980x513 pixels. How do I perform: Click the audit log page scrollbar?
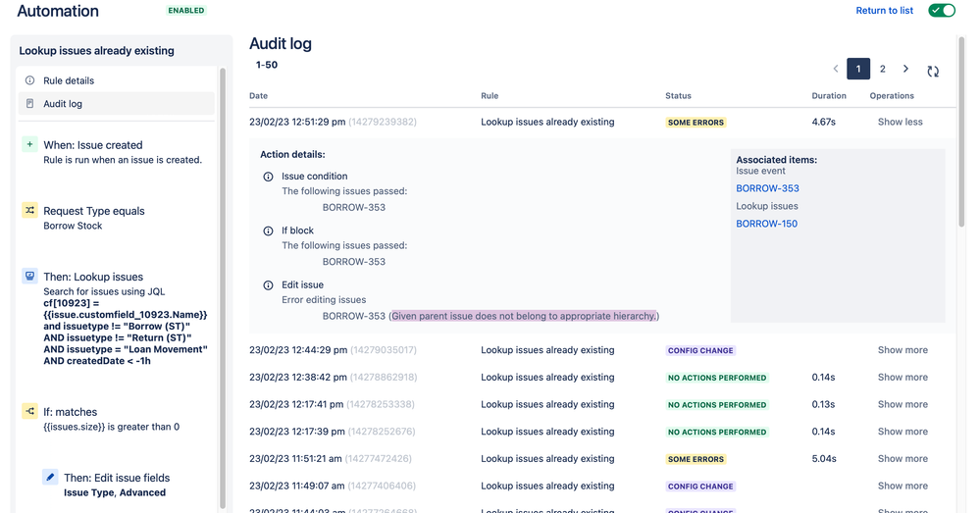pos(961,131)
